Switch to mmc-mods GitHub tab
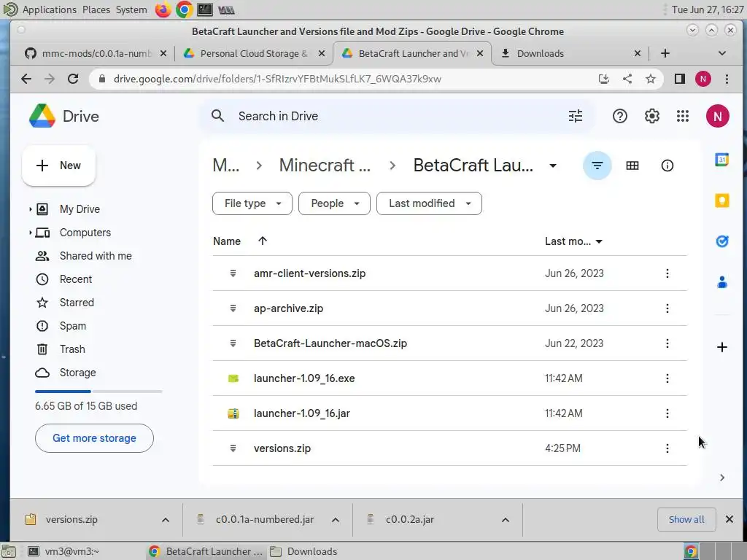This screenshot has height=560, width=747. pyautogui.click(x=96, y=53)
